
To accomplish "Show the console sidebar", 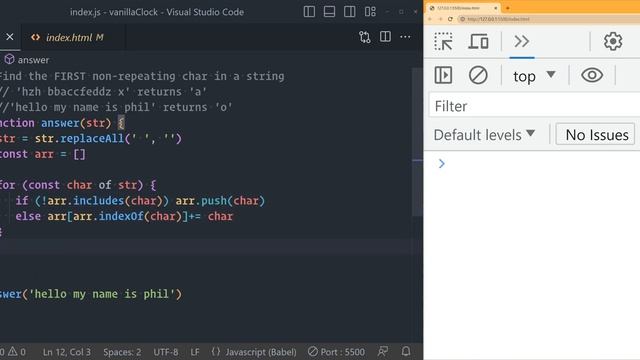I will (x=443, y=75).
